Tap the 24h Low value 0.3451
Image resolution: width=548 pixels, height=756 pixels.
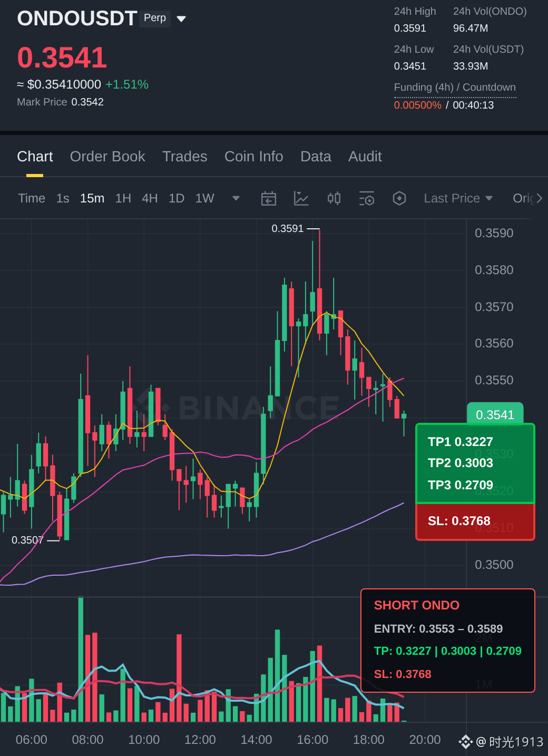point(410,66)
